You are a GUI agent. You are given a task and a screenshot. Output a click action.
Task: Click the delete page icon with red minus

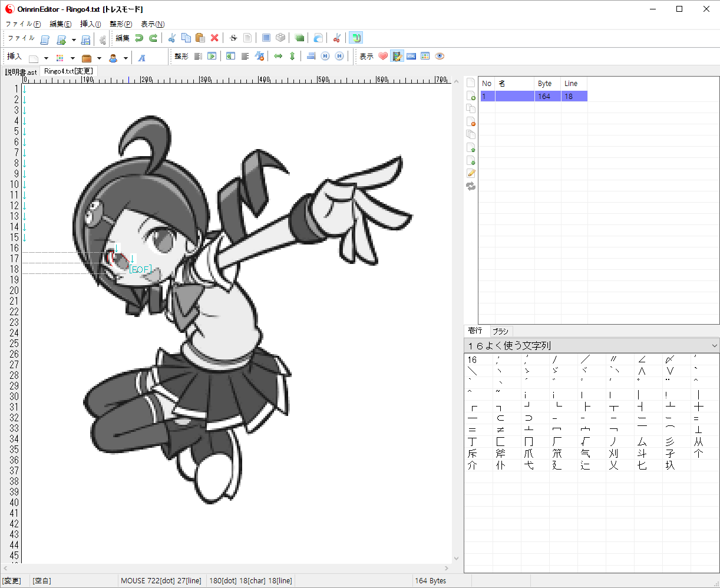pos(471,121)
